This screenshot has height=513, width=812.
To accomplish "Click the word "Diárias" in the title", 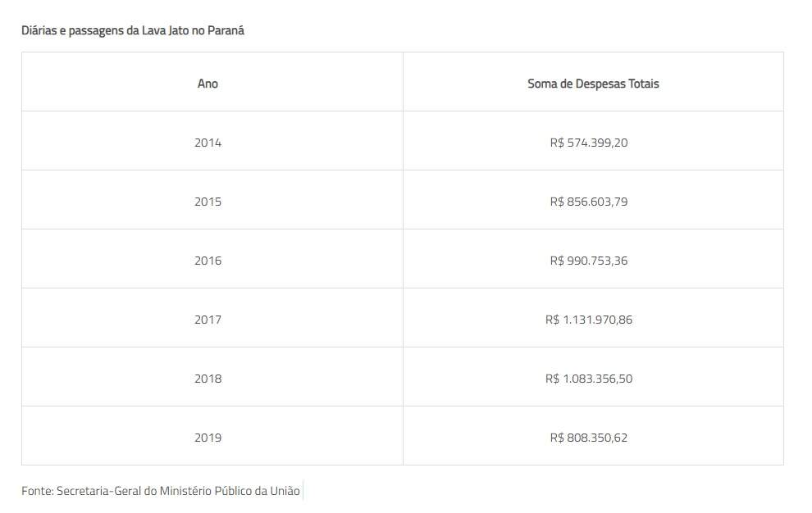I will click(39, 30).
